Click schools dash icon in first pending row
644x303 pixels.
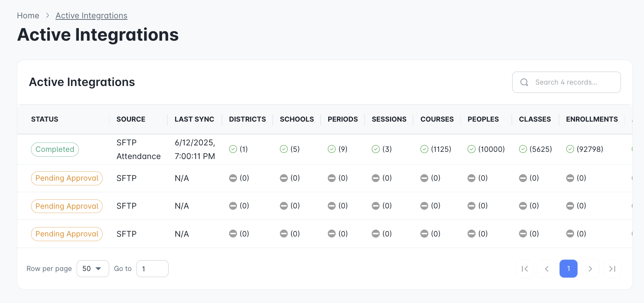284,178
